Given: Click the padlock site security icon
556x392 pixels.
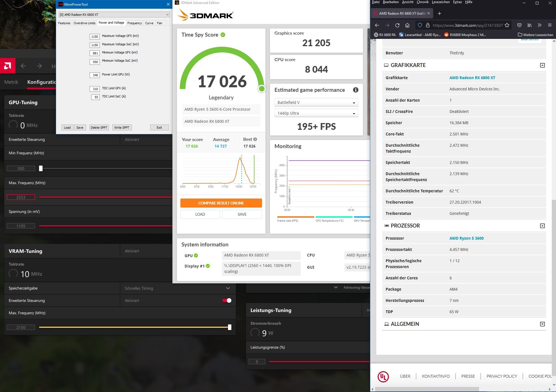Looking at the screenshot, I should (427, 25).
